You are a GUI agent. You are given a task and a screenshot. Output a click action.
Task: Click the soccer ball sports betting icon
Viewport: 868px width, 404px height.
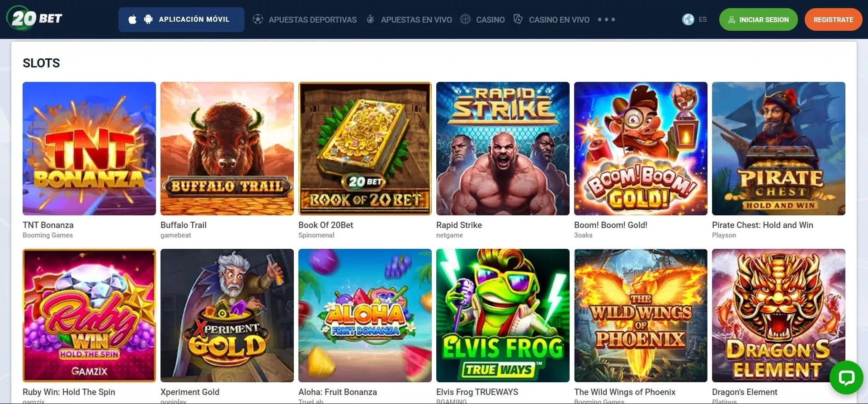pos(258,19)
